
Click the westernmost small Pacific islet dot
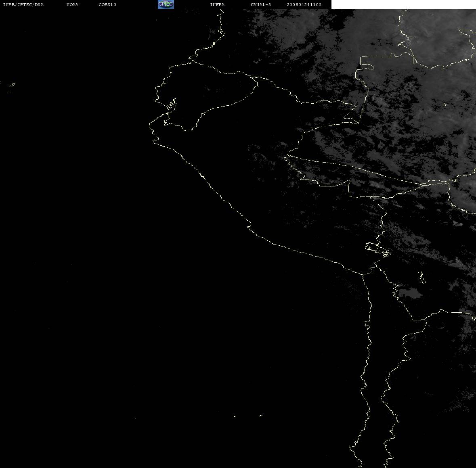pyautogui.click(x=234, y=416)
